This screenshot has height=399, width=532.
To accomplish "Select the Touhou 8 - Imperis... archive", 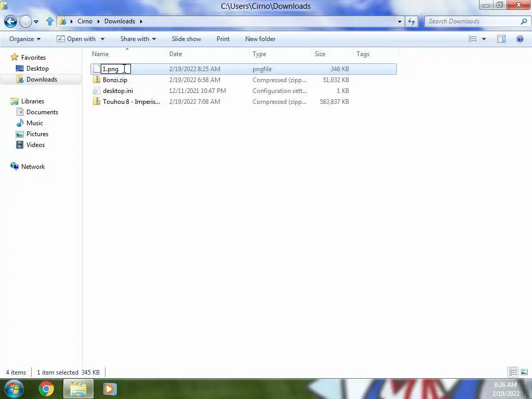I will tap(131, 102).
